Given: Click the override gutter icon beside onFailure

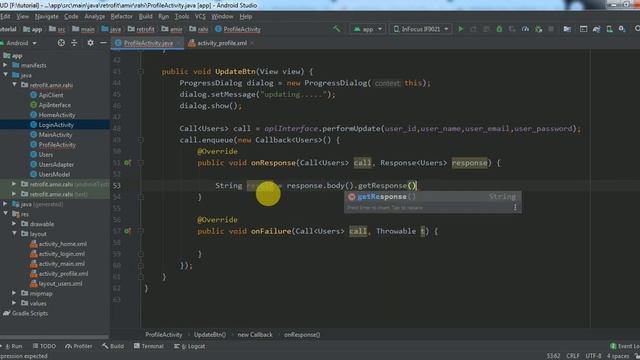Looking at the screenshot, I should click(x=128, y=231).
